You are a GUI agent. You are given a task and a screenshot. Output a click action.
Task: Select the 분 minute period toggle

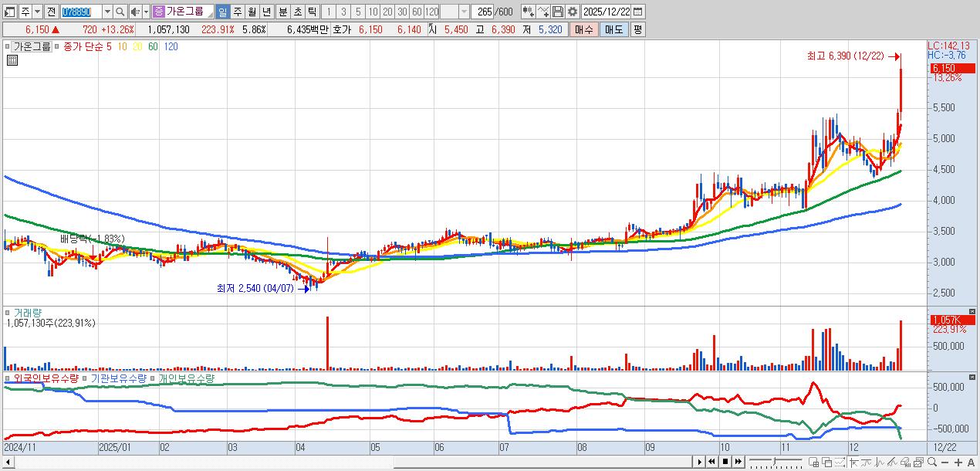pos(282,12)
